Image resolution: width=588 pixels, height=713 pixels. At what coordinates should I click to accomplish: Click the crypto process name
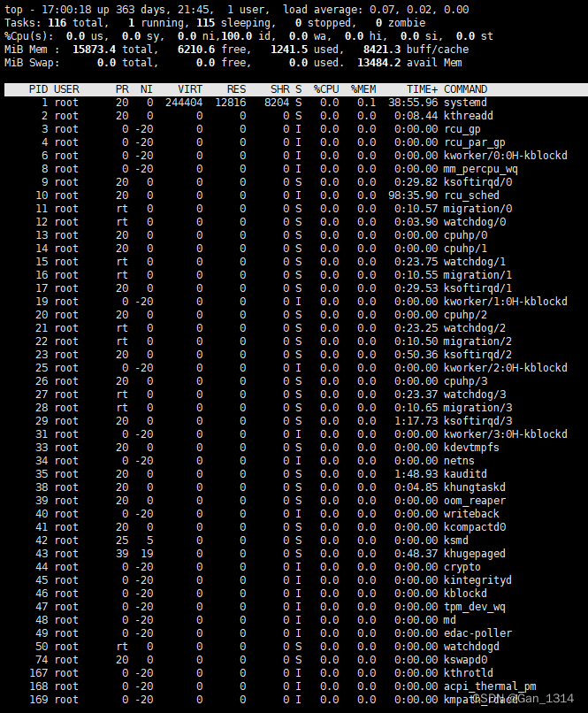462,566
